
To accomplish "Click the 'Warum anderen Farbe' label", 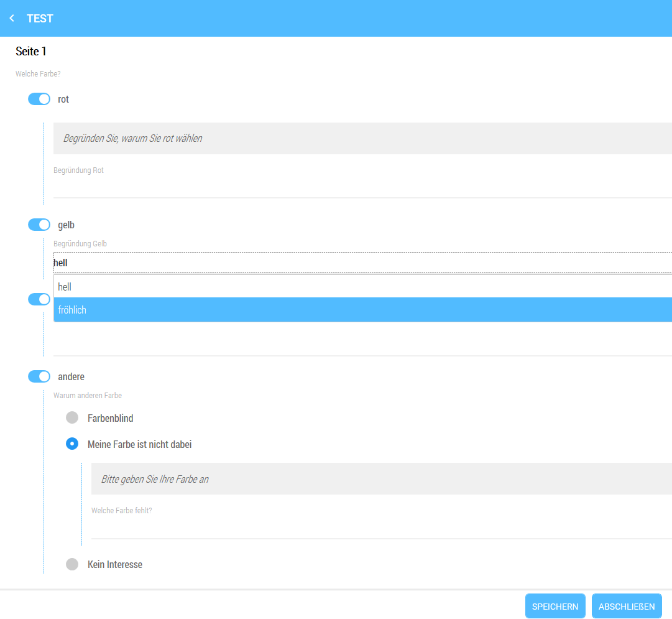I will point(88,396).
